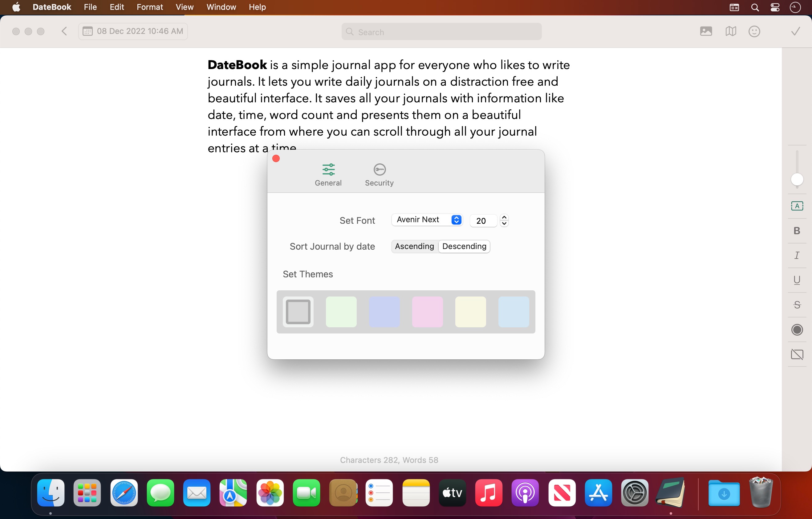Insert an image using the photo icon
The image size is (812, 519).
coord(706,31)
